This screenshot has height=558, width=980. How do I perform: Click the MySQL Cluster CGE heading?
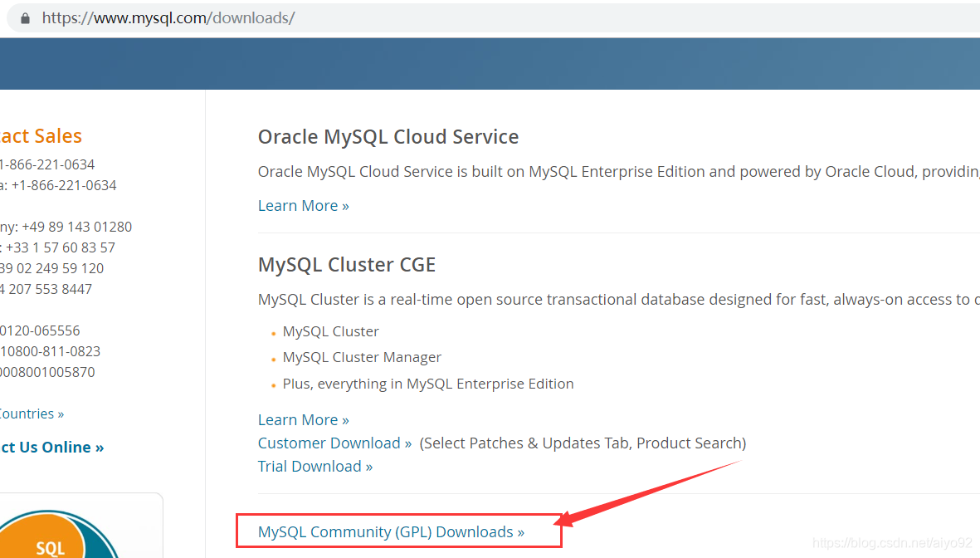[x=346, y=265]
